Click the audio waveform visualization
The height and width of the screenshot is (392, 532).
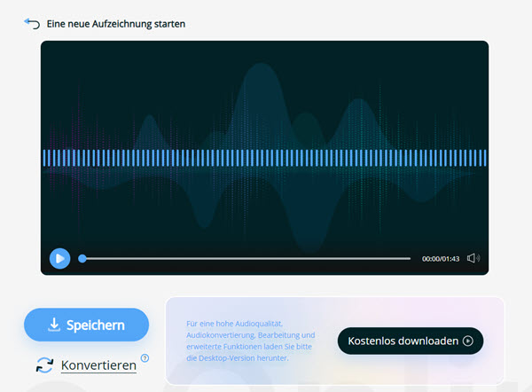click(x=264, y=158)
